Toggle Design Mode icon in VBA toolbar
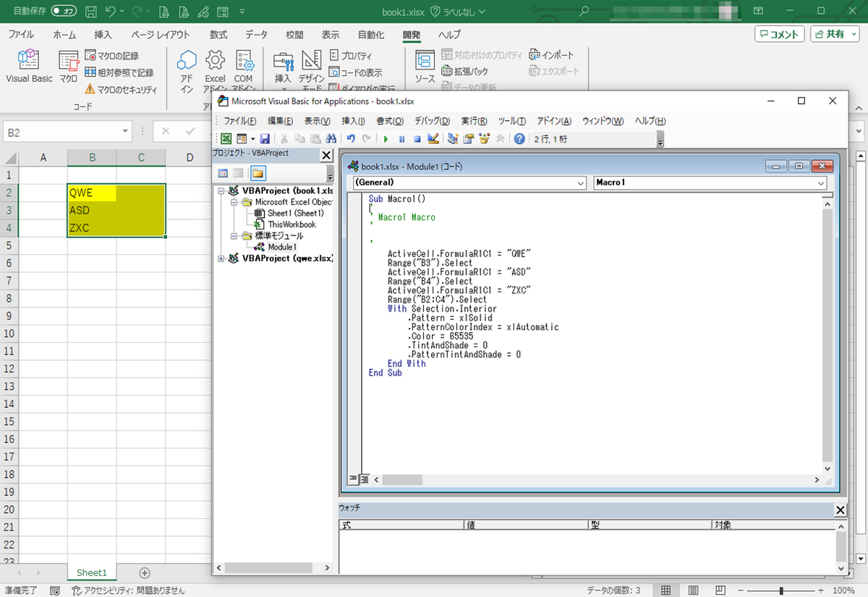The image size is (868, 597). click(433, 139)
